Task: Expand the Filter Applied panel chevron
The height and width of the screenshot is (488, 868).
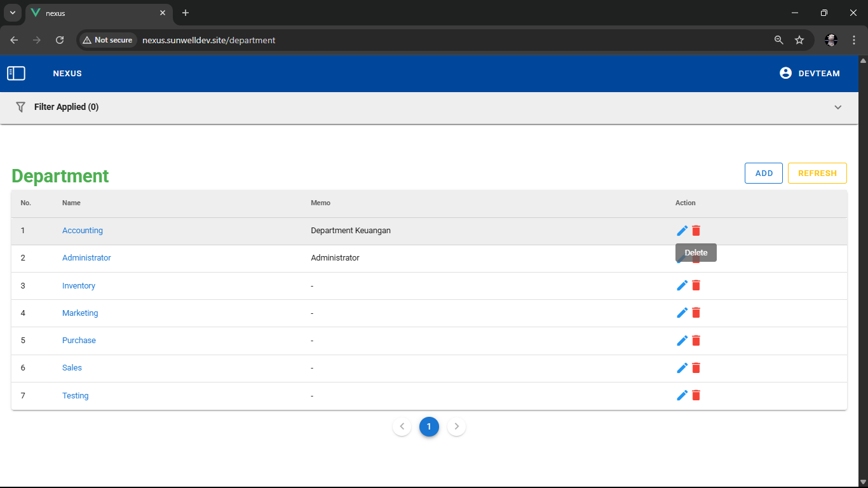Action: click(837, 107)
